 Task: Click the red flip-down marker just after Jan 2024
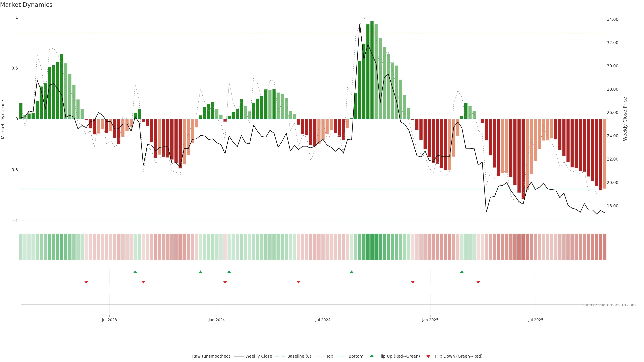[225, 282]
